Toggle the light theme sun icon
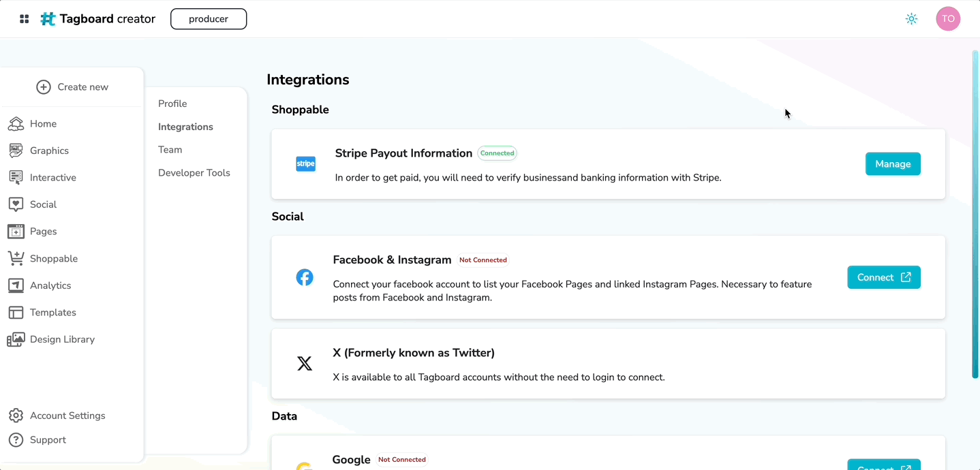 tap(911, 19)
